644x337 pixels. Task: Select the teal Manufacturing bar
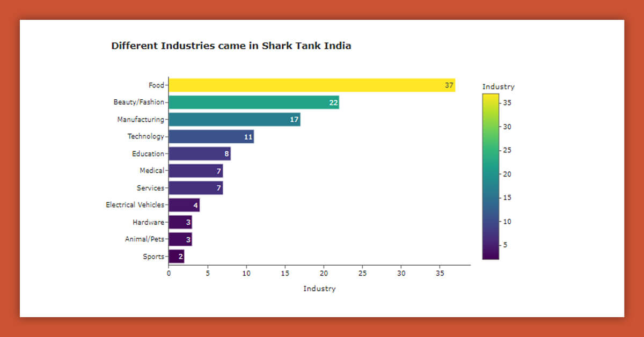[x=235, y=120]
